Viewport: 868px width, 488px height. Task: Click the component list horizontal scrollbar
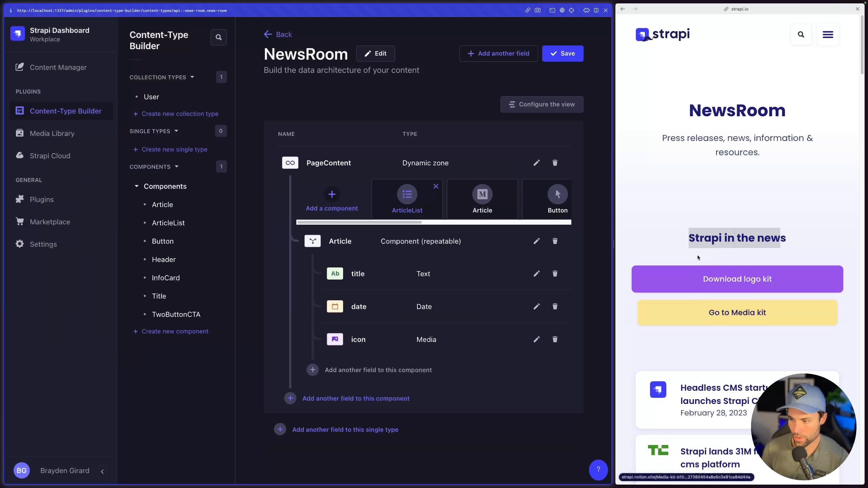click(359, 222)
